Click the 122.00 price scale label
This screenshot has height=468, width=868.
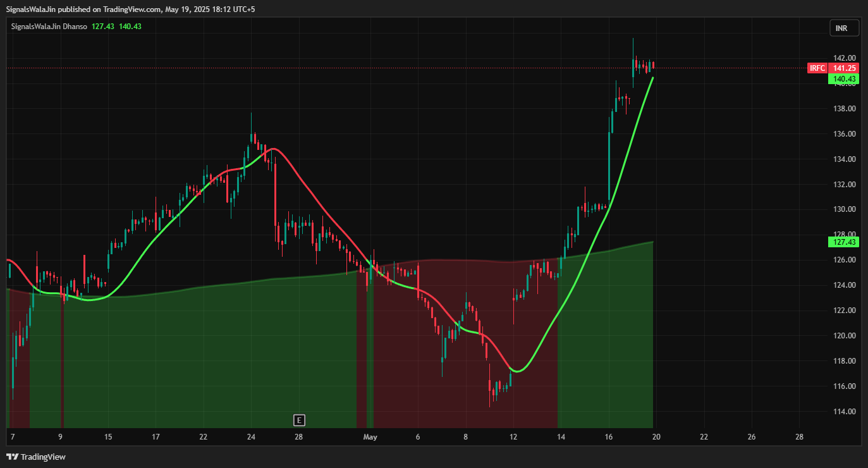pyautogui.click(x=844, y=311)
